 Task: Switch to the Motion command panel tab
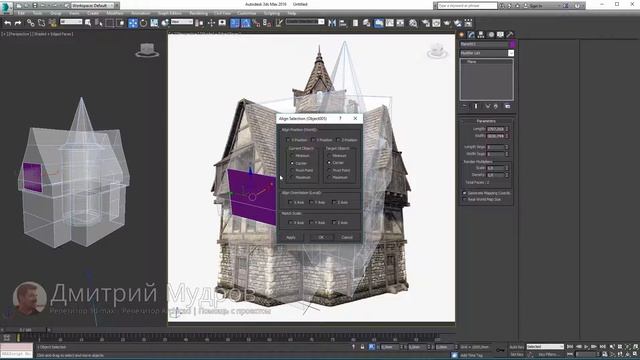tap(491, 35)
